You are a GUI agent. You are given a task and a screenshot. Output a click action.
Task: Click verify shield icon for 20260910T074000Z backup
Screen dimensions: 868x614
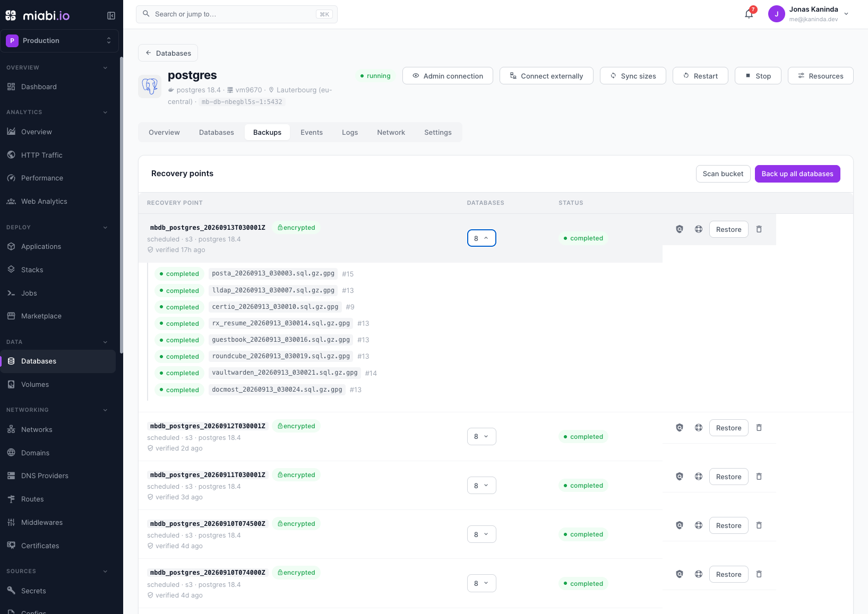tap(680, 574)
